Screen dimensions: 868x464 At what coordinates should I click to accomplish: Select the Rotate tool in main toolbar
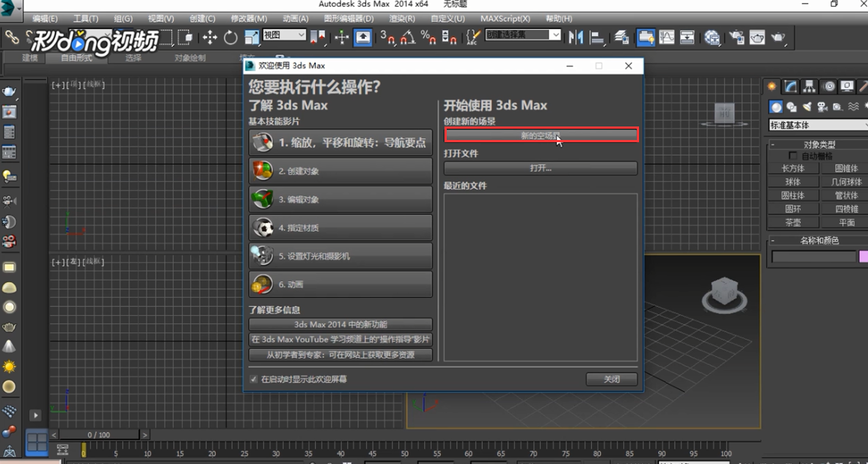(x=230, y=37)
